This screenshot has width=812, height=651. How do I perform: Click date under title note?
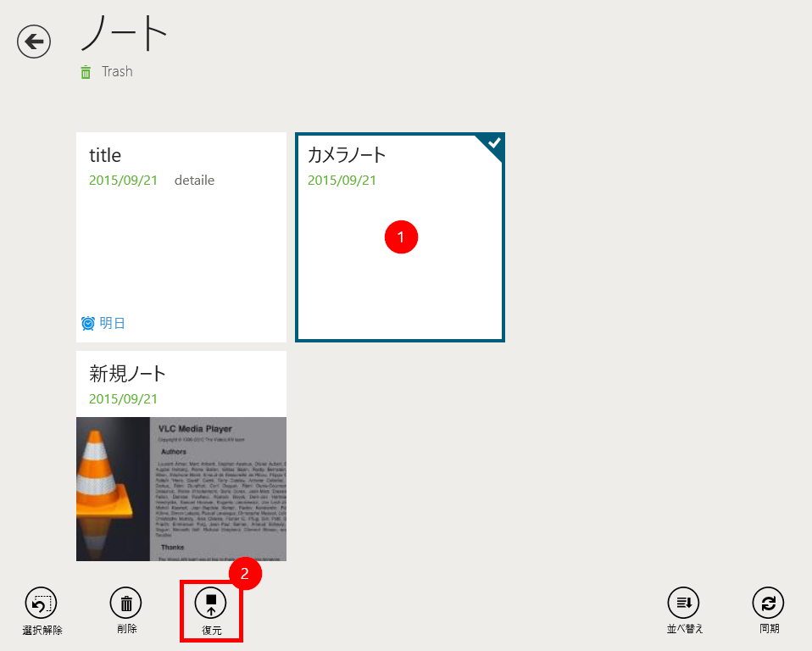123,181
